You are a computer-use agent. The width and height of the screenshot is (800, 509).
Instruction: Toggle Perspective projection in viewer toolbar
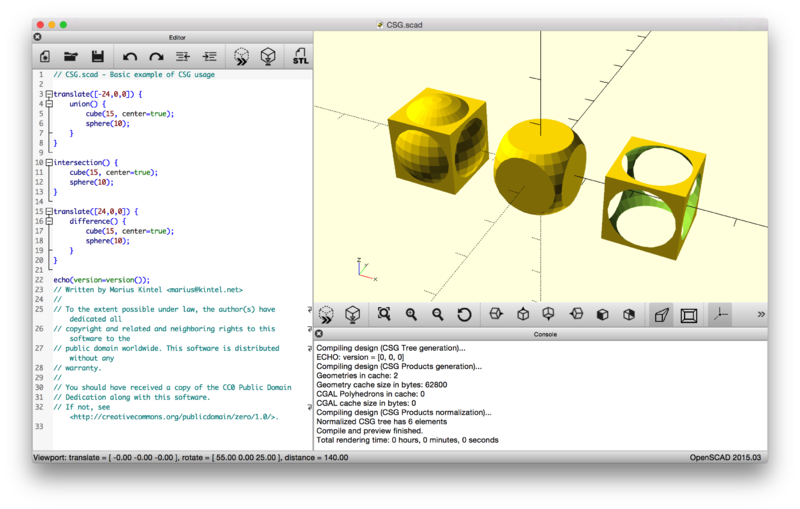661,315
